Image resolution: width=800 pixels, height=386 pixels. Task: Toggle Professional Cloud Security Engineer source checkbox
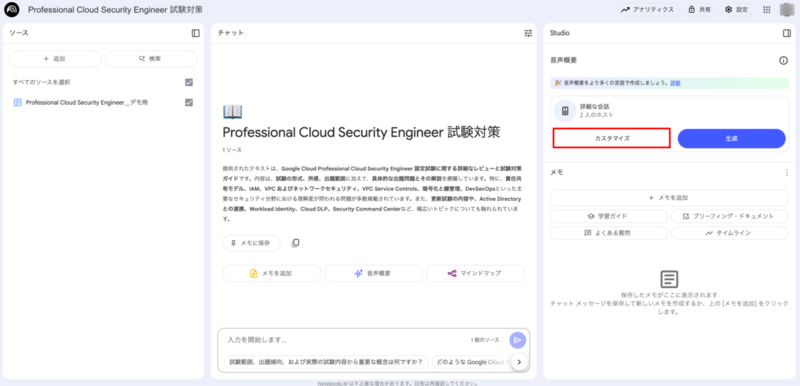coord(189,102)
